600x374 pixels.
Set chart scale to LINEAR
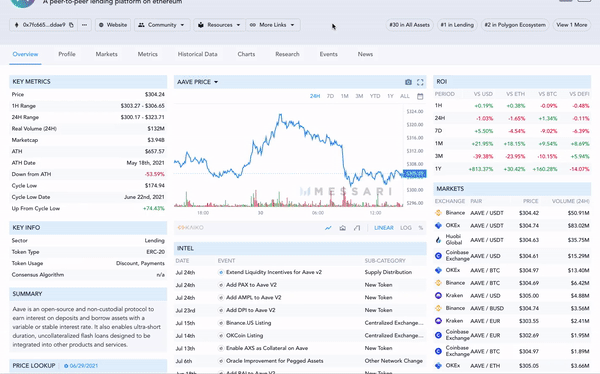[383, 228]
